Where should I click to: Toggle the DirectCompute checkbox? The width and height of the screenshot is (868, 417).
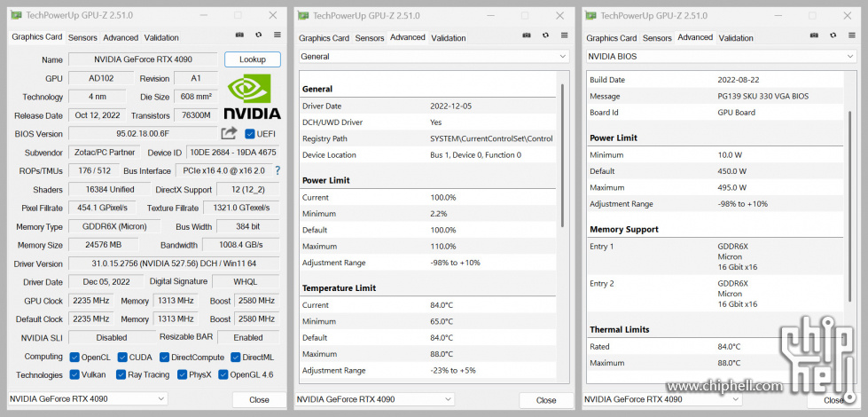[164, 358]
